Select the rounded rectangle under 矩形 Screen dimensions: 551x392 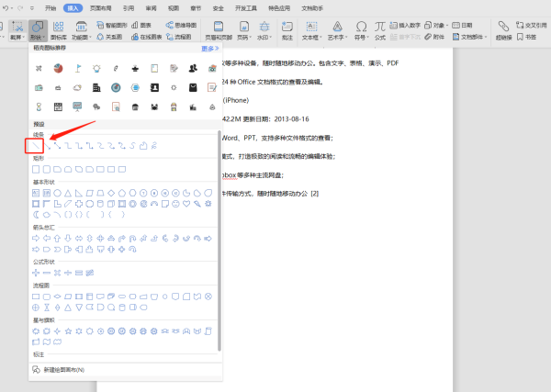click(x=47, y=169)
